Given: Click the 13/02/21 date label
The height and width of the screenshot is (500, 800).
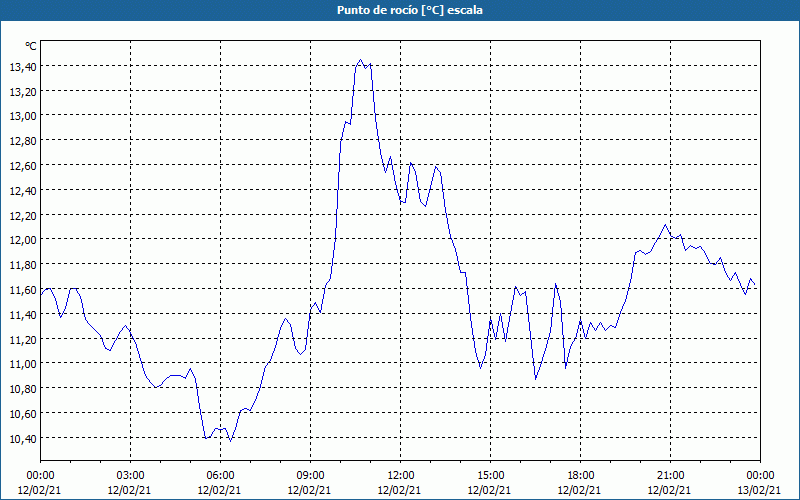Looking at the screenshot, I should [760, 490].
